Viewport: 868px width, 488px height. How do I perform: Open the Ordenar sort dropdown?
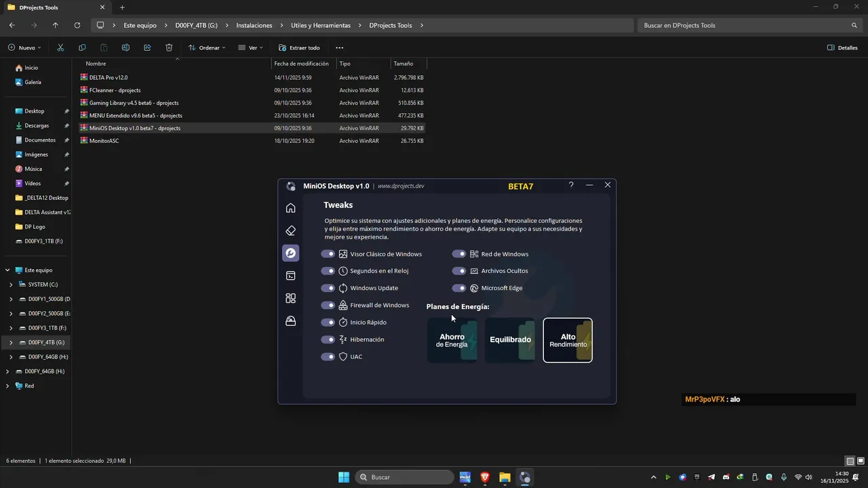[x=206, y=47]
